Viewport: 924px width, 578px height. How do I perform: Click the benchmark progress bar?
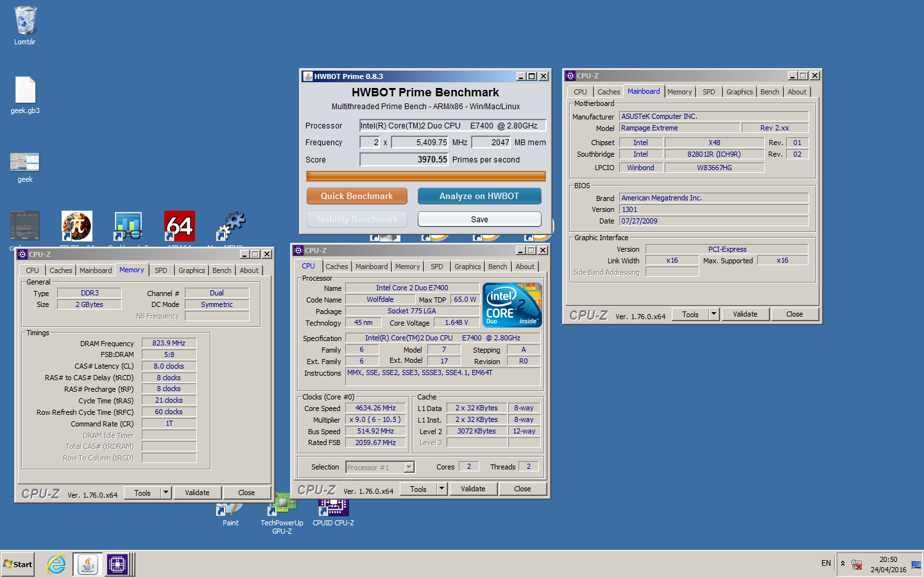pyautogui.click(x=426, y=176)
